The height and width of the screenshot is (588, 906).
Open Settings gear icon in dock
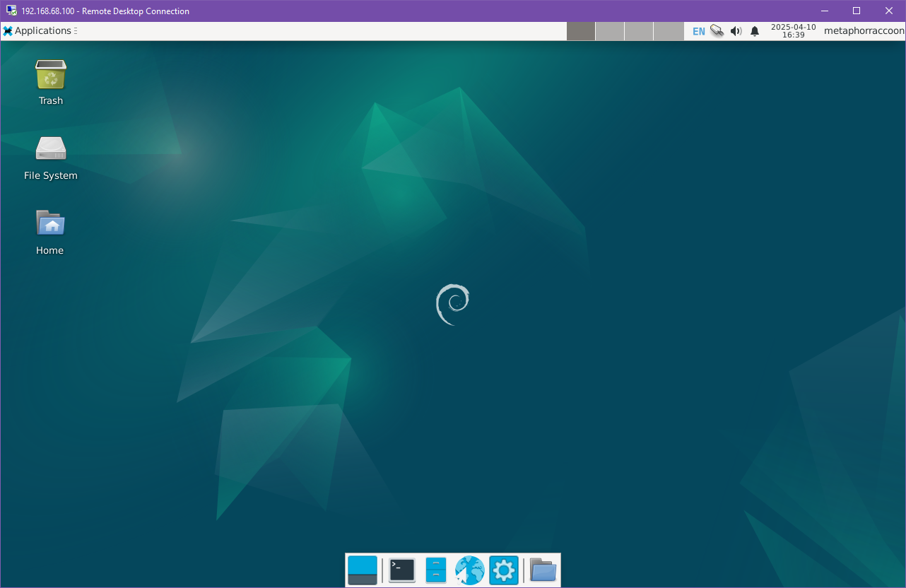504,570
